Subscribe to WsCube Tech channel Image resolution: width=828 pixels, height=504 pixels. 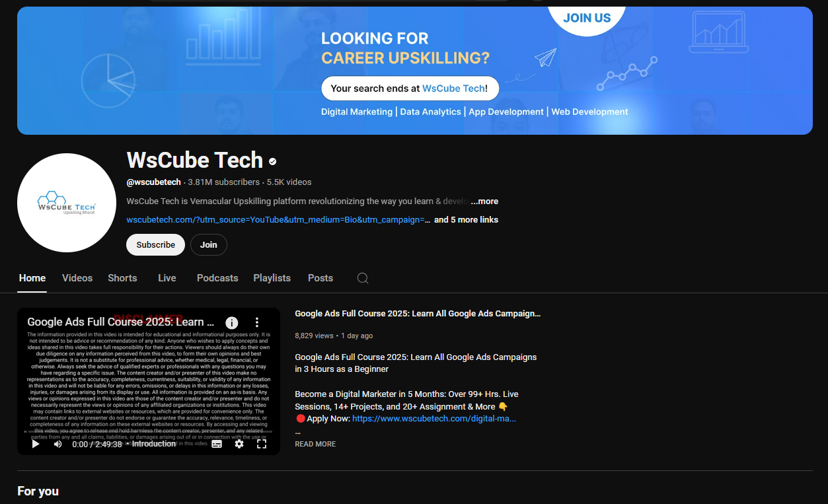[x=156, y=244]
